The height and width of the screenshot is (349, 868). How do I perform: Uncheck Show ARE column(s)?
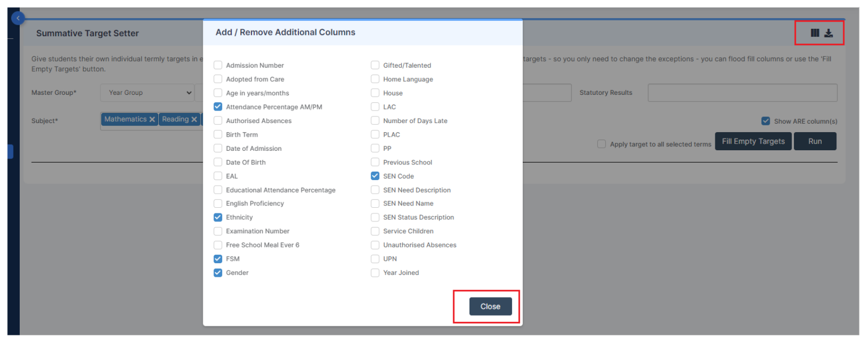(766, 121)
